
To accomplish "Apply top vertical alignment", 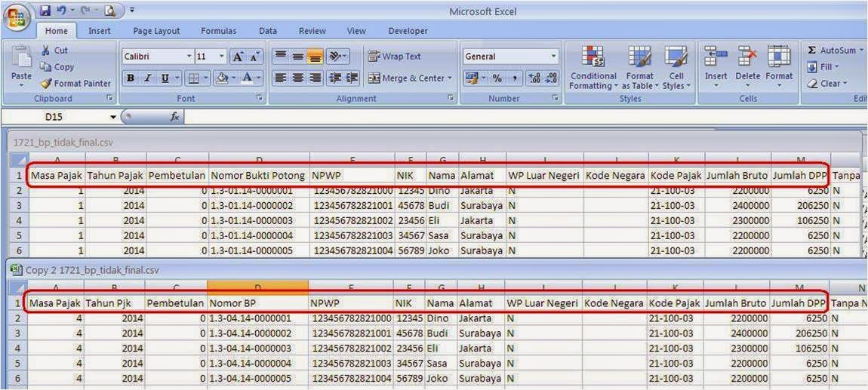I will 281,57.
